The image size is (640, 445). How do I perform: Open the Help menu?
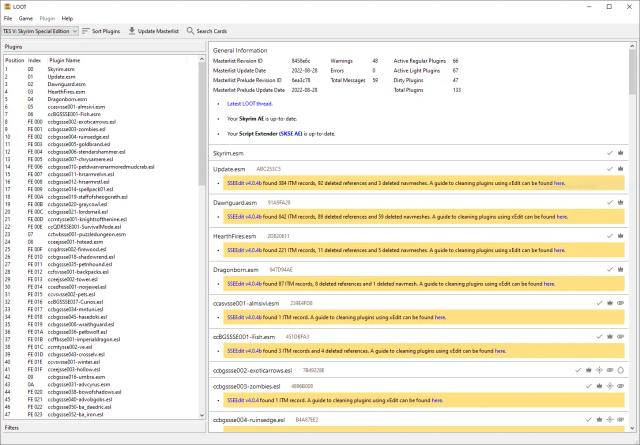point(67,18)
